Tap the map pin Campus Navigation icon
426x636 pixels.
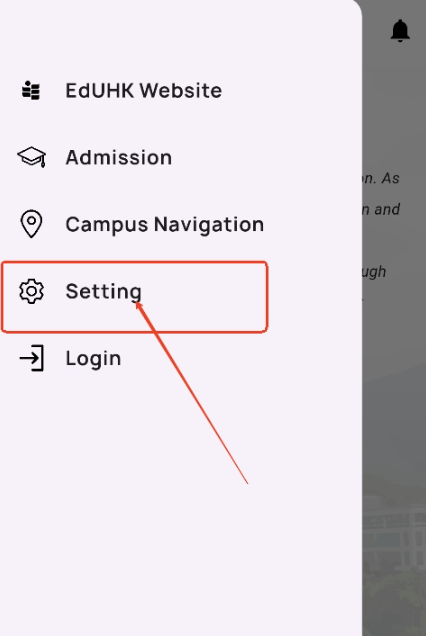[31, 223]
